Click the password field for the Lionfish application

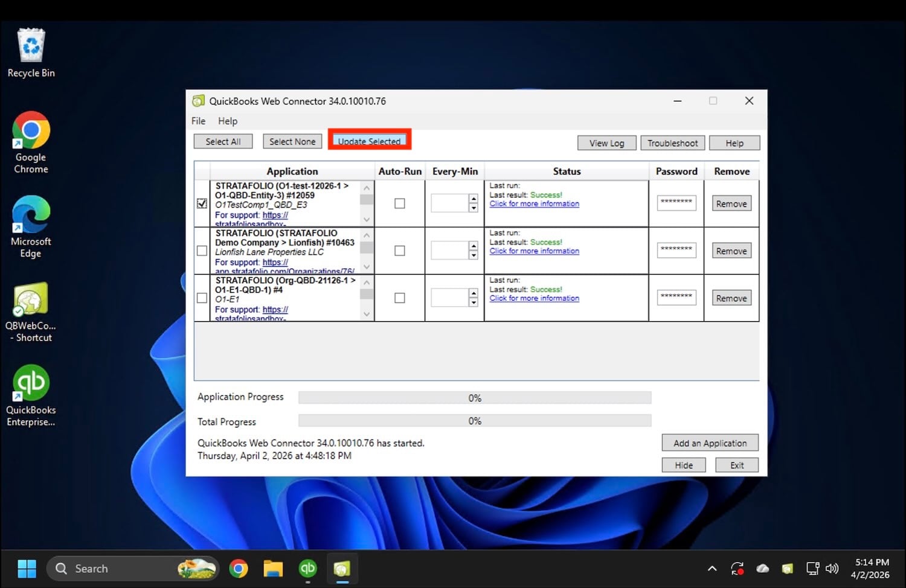pyautogui.click(x=676, y=251)
